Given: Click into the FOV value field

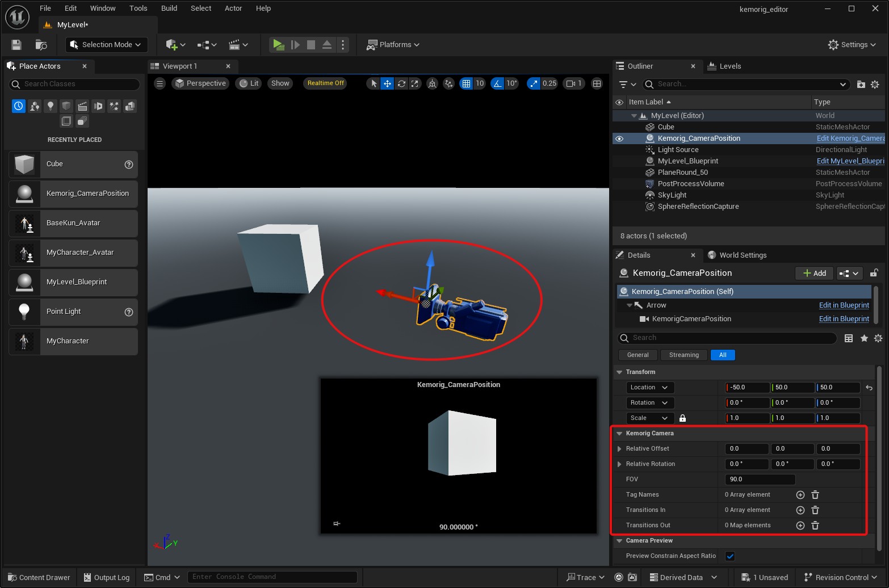Looking at the screenshot, I should (x=760, y=480).
